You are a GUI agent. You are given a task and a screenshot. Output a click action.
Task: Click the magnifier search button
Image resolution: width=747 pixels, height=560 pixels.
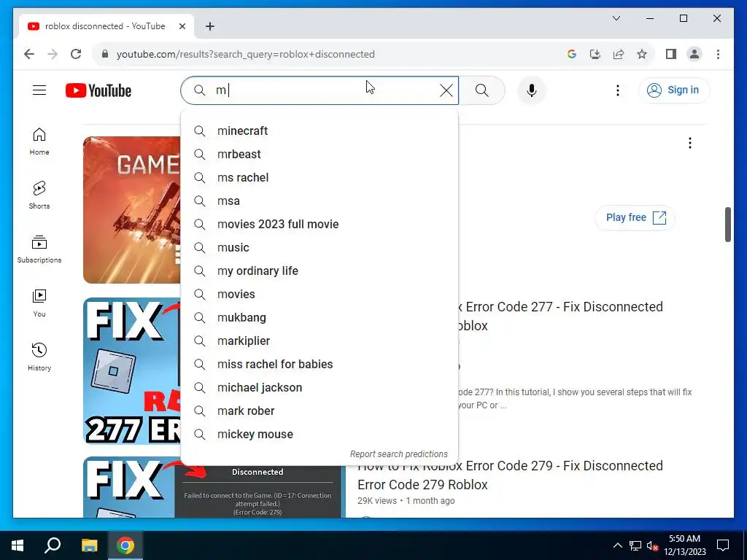click(x=482, y=90)
